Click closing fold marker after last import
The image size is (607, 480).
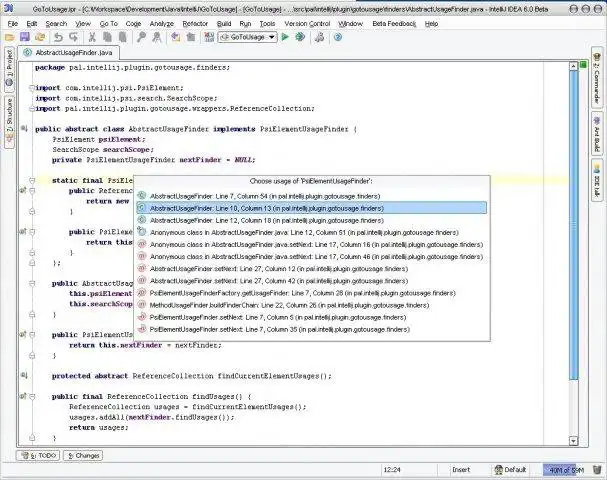coord(32,109)
